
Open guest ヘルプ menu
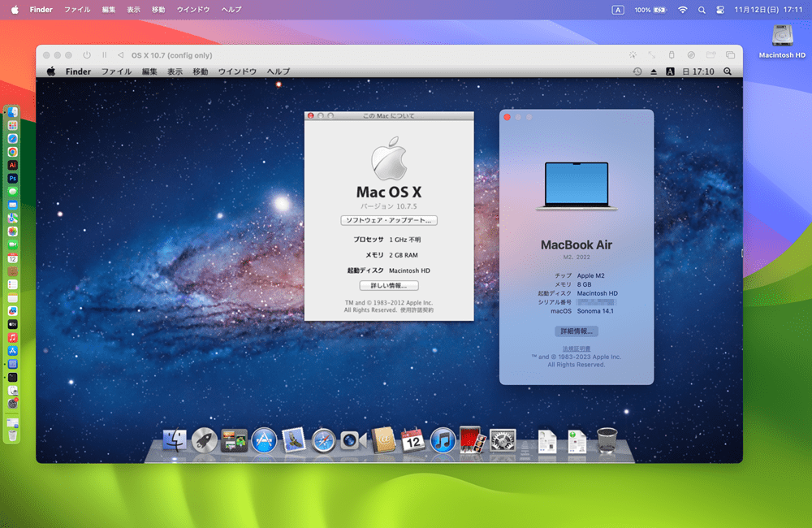point(278,71)
